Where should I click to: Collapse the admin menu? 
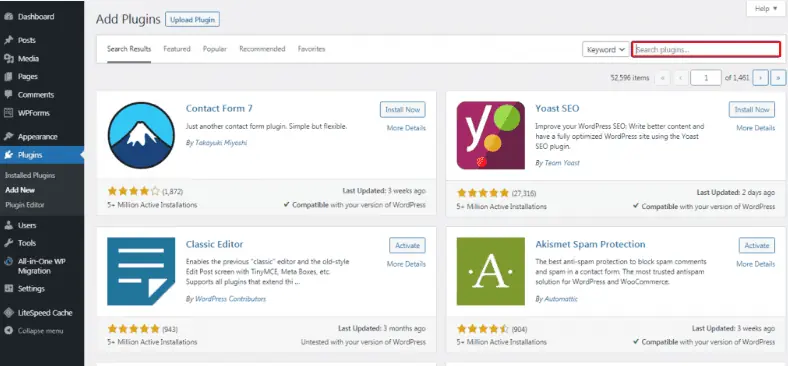tap(34, 331)
